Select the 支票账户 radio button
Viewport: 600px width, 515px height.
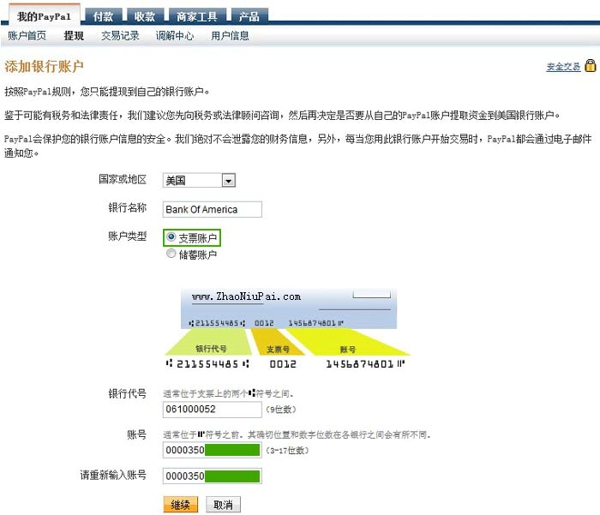(170, 238)
